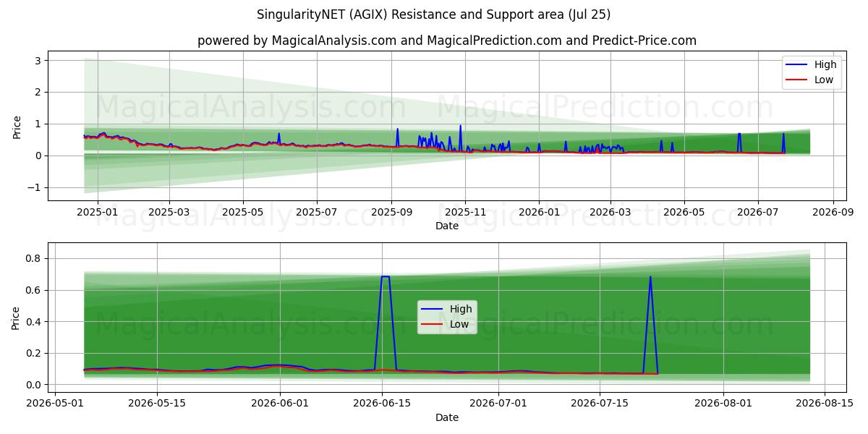Click the '2025-07' x-axis label on the top chart

(317, 213)
